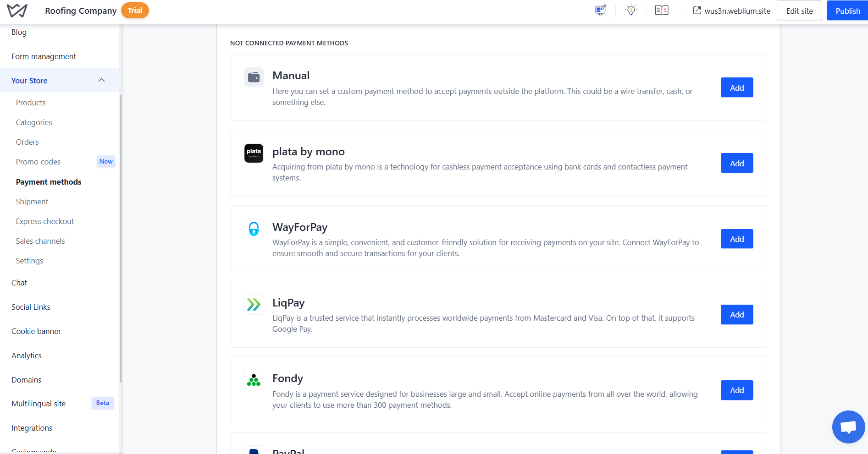
Task: Click the LiqPay arrows logo
Action: coord(254,304)
